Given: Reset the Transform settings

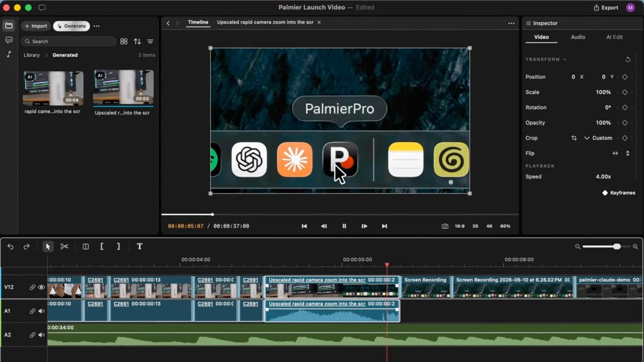Looking at the screenshot, I should coord(628,60).
